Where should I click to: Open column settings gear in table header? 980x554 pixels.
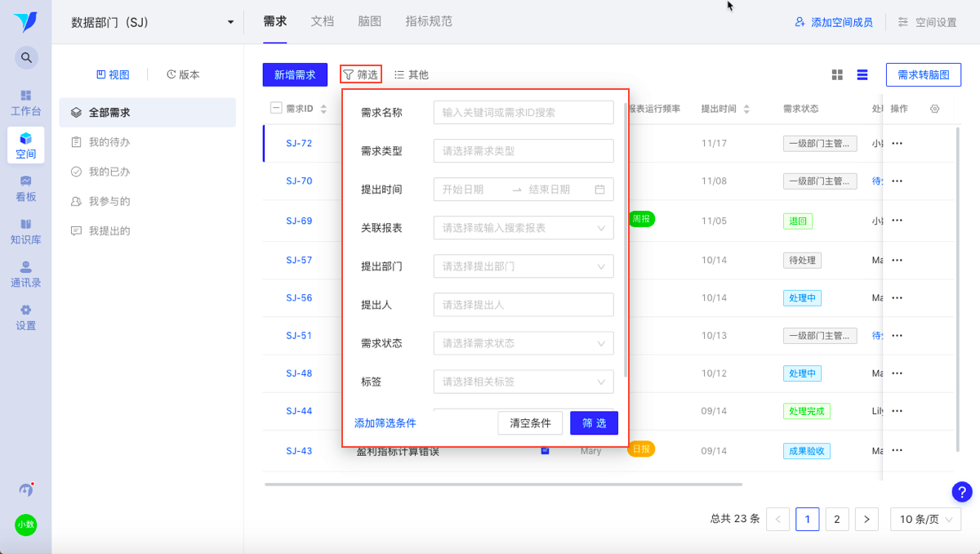(935, 109)
